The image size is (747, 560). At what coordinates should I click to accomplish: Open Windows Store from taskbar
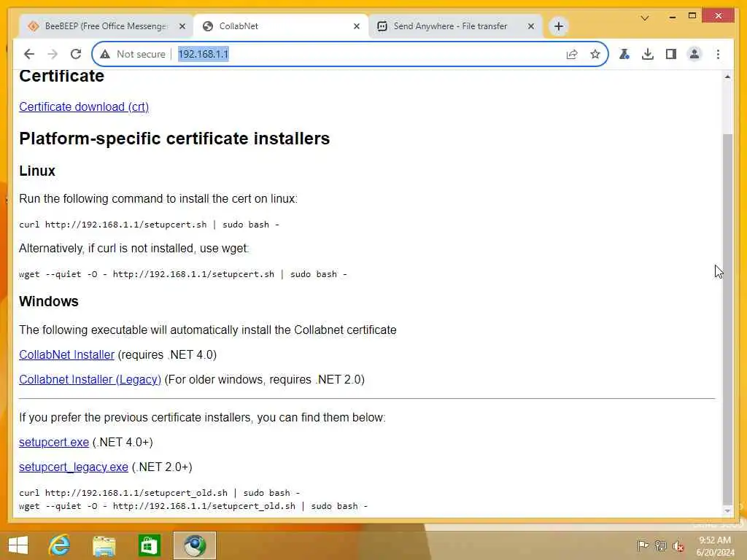tap(149, 545)
